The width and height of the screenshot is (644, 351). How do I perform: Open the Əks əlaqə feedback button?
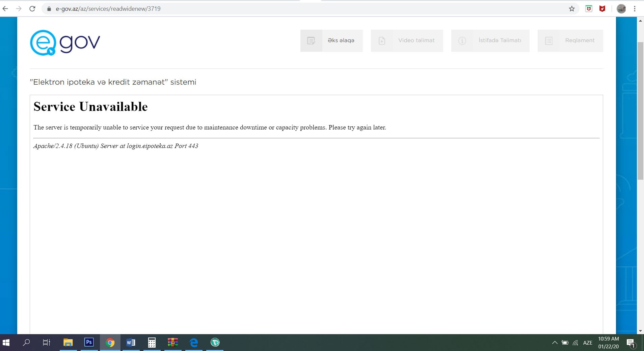(x=331, y=41)
